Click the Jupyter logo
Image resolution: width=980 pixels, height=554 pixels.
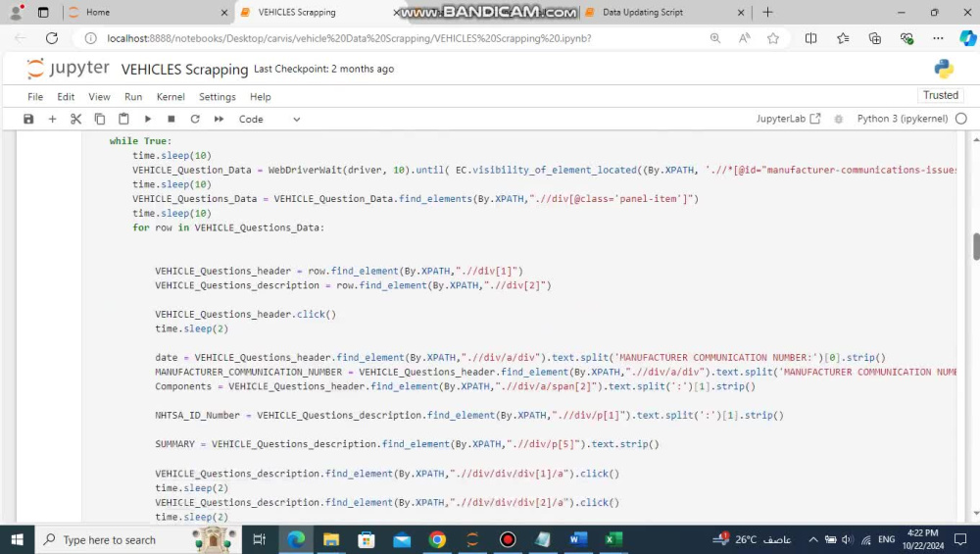pyautogui.click(x=69, y=69)
